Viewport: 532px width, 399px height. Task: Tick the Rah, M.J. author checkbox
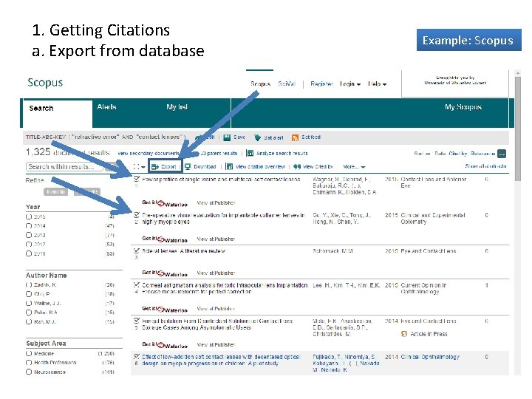pos(29,322)
